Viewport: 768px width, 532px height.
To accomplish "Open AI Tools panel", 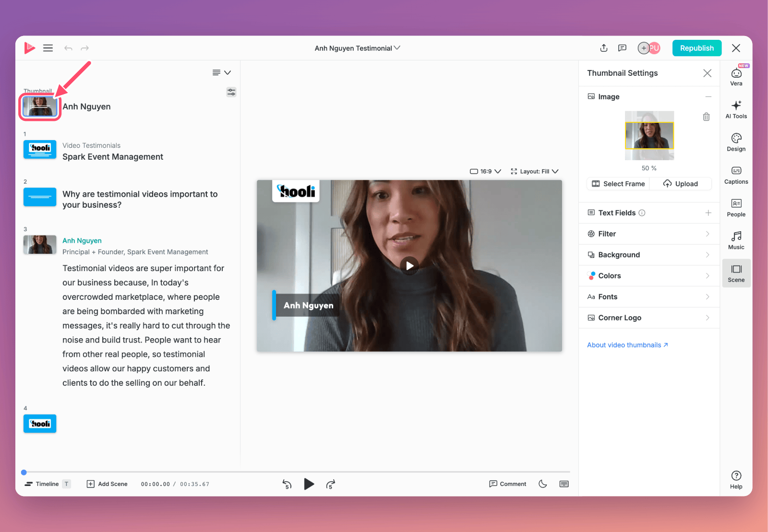I will click(736, 109).
